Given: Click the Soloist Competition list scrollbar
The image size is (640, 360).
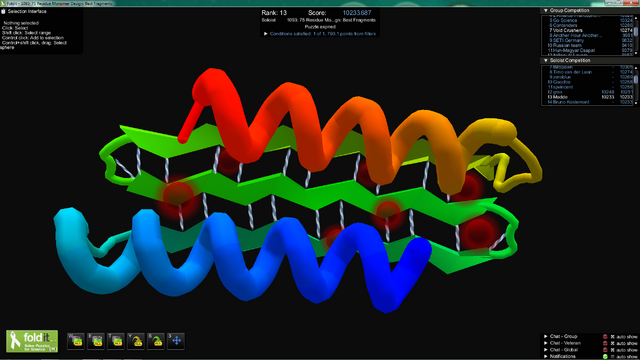Looking at the screenshot, I should tap(636, 85).
